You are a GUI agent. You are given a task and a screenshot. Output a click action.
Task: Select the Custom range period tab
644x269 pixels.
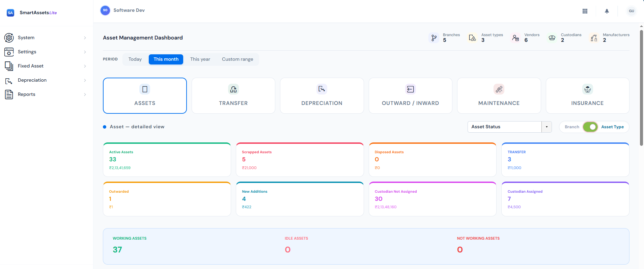click(x=237, y=59)
